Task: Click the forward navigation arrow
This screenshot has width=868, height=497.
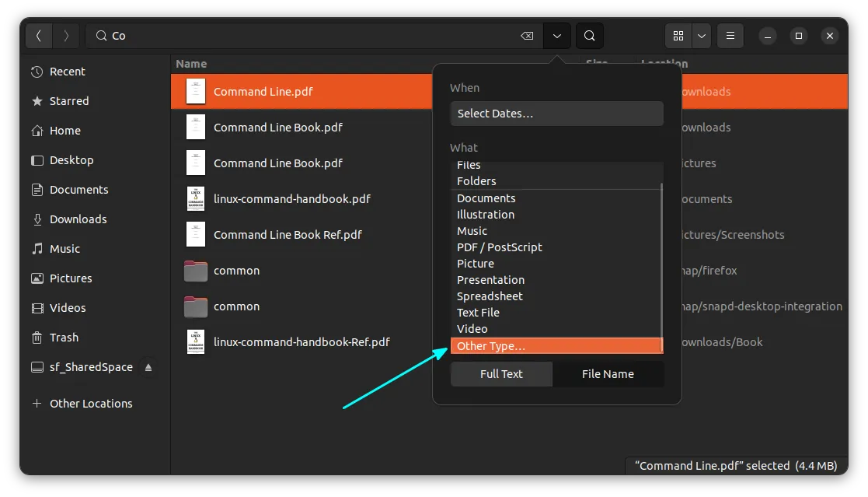Action: click(x=66, y=36)
